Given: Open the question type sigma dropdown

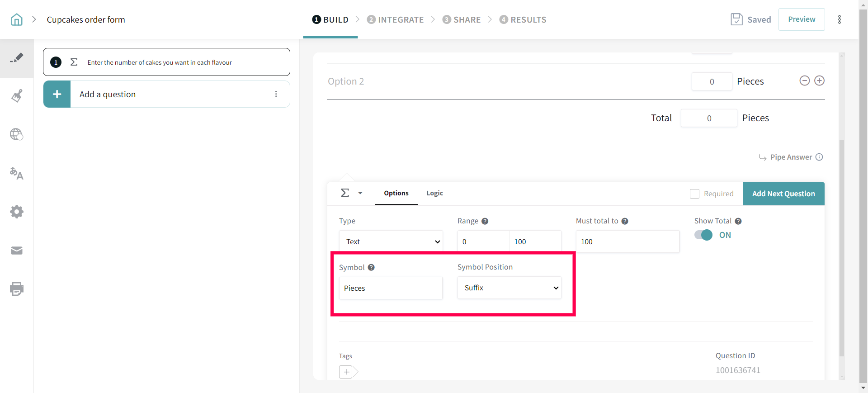Looking at the screenshot, I should pos(351,193).
